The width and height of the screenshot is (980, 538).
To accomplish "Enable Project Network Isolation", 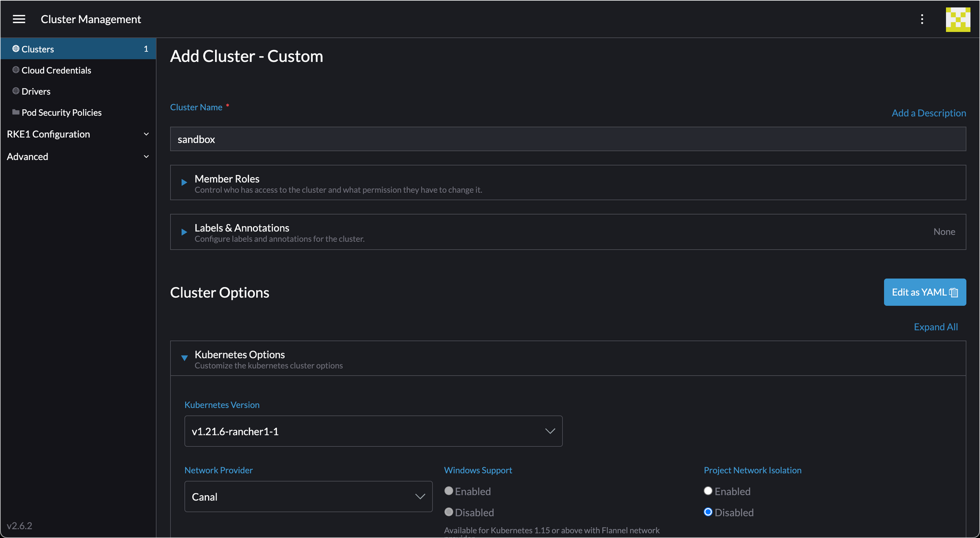I will (708, 491).
